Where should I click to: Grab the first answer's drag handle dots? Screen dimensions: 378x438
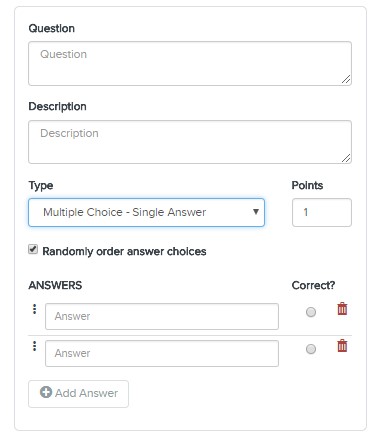point(34,309)
